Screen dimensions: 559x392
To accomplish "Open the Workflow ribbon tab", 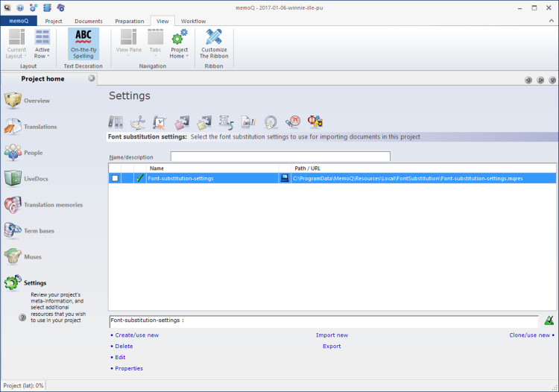I will (193, 21).
